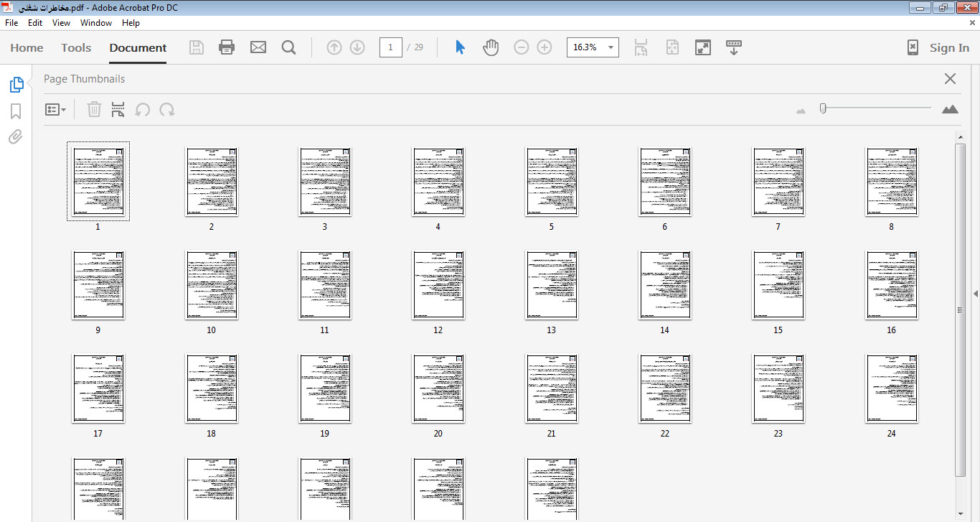Image resolution: width=980 pixels, height=522 pixels.
Task: Open the read mode keyboard icon
Action: pos(734,47)
